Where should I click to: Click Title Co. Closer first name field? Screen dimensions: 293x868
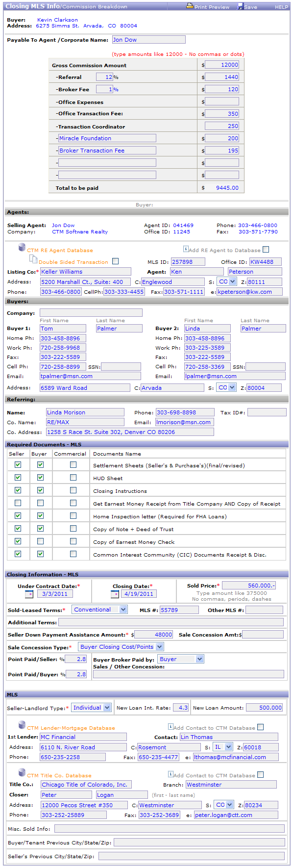coord(66,795)
